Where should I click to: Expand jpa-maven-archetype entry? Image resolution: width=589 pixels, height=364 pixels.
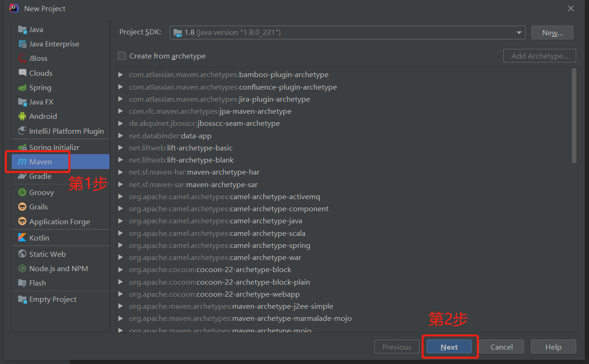[x=121, y=111]
